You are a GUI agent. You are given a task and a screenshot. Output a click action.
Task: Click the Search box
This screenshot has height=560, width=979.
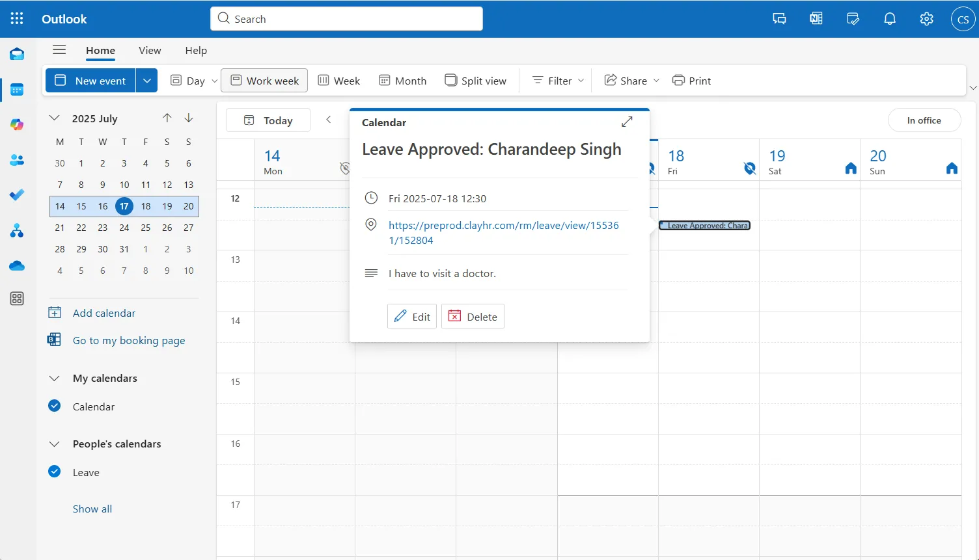click(x=346, y=19)
